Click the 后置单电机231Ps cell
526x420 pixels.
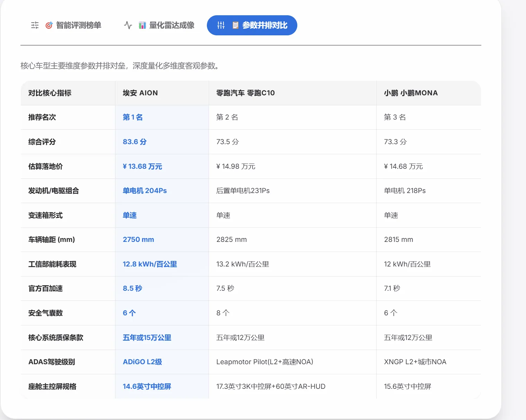pyautogui.click(x=292, y=191)
